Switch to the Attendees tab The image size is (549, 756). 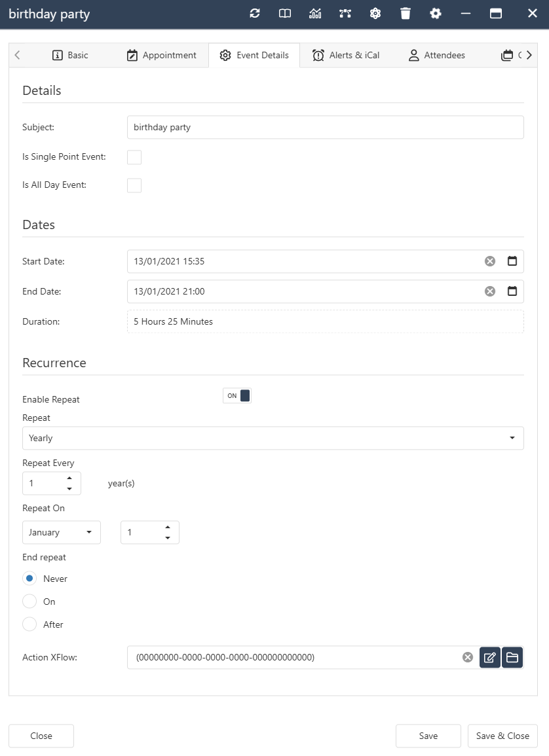coord(436,56)
